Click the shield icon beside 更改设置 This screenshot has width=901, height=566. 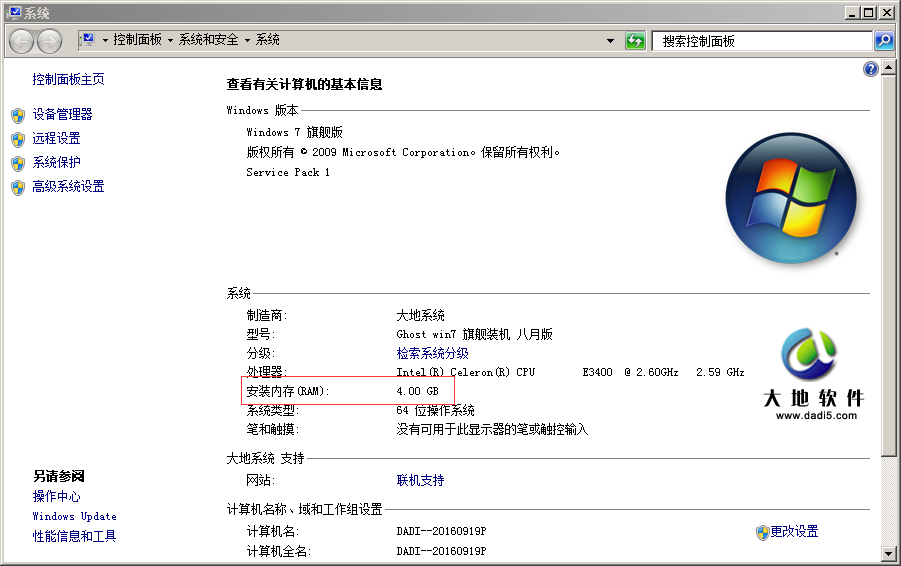tap(762, 532)
